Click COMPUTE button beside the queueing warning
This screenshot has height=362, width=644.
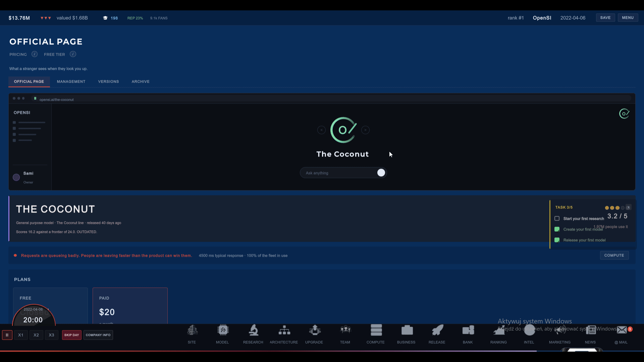[x=614, y=255]
